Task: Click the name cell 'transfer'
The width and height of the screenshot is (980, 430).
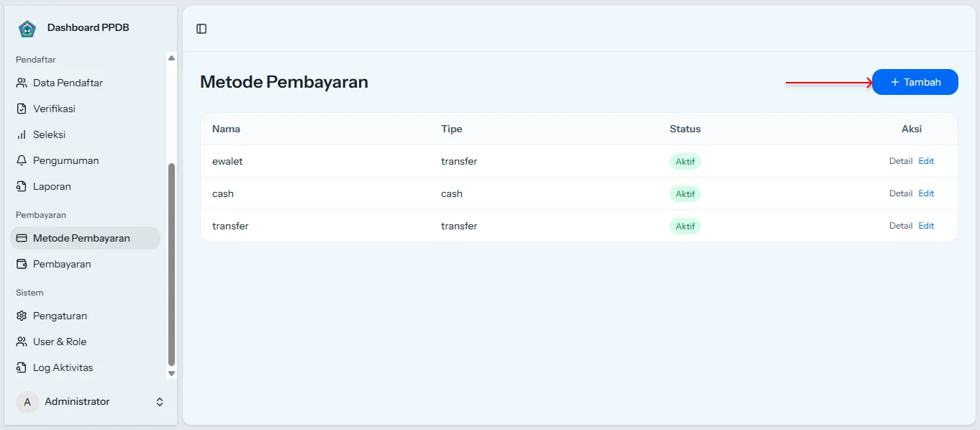Action: pyautogui.click(x=230, y=226)
